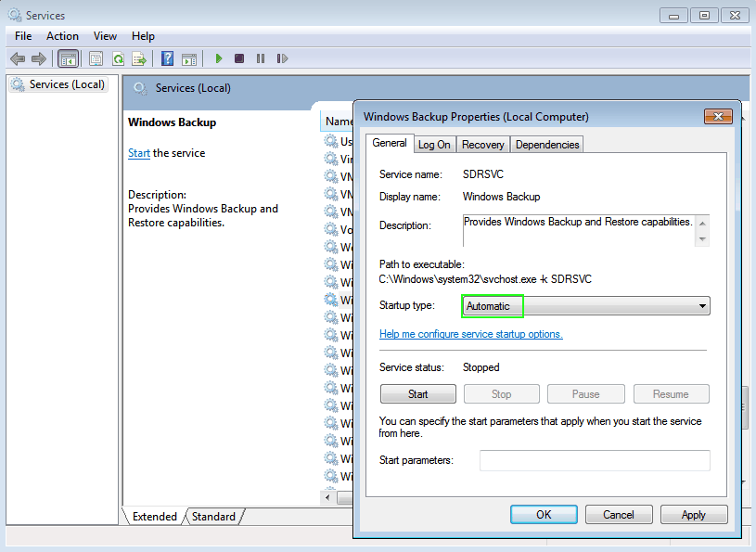Click the Resume button

671,394
